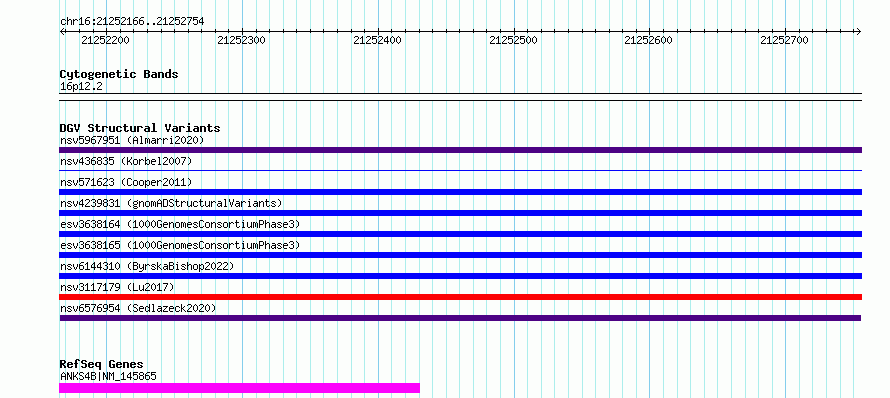Select nsv6144310 (ByrskaBishop2022) label

(x=147, y=266)
